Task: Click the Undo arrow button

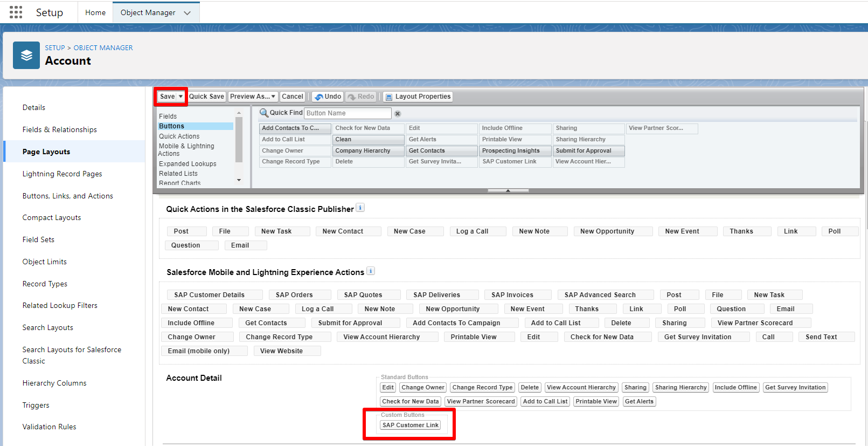Action: (x=328, y=97)
